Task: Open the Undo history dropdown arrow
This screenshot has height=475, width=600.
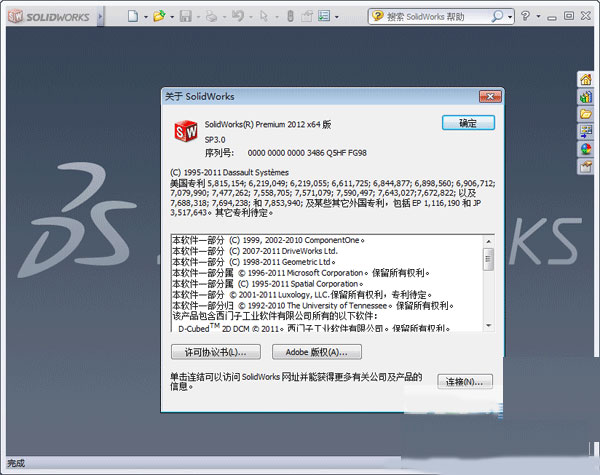Action: [251, 17]
